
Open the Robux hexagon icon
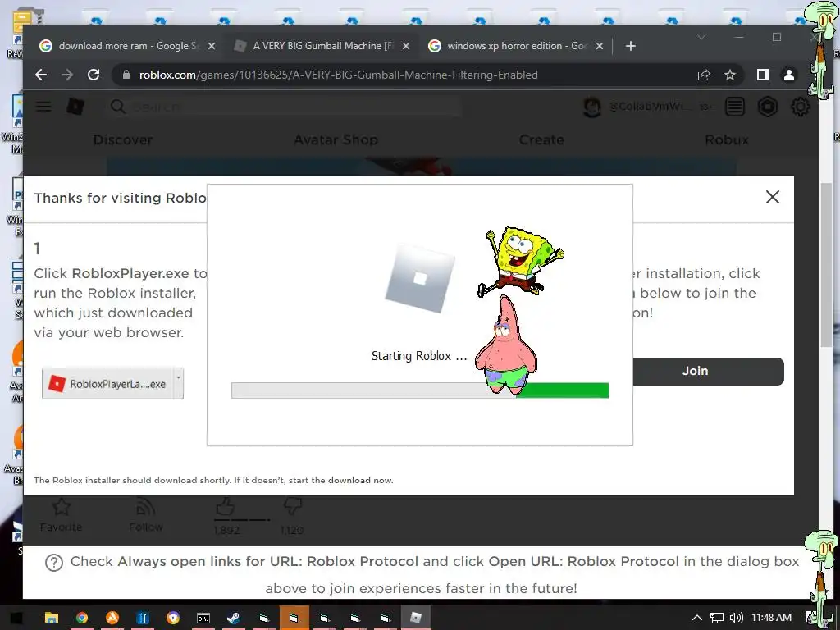767,107
